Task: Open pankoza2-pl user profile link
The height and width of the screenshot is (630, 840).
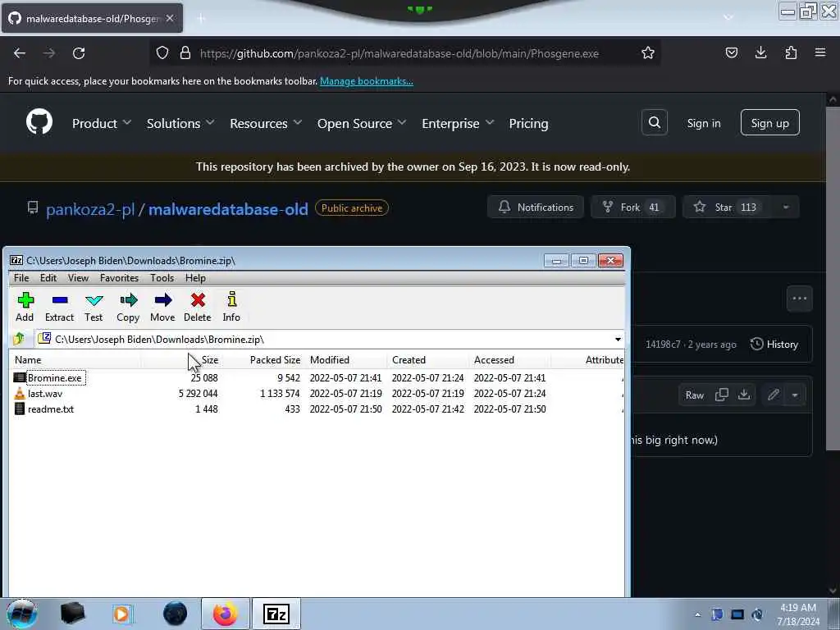Action: point(90,208)
